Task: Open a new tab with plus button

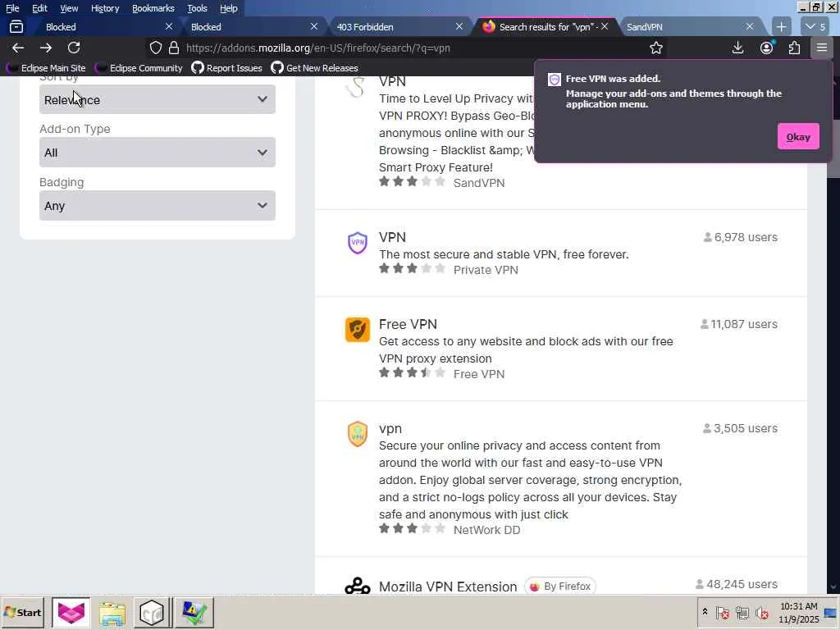Action: tap(781, 26)
